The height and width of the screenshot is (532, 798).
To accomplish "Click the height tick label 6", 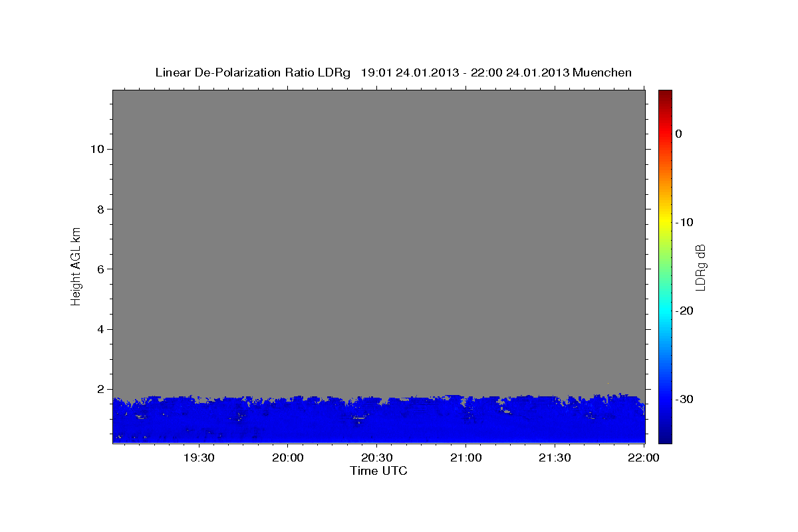I will pos(100,269).
